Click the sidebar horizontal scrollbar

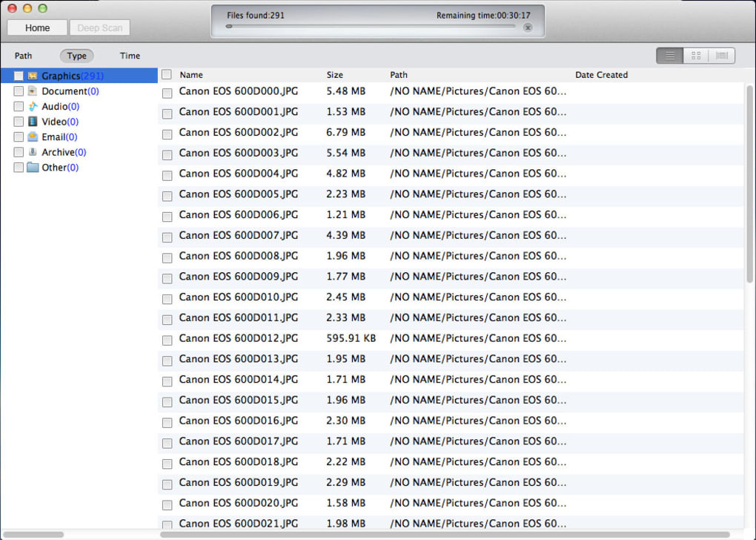[x=33, y=534]
